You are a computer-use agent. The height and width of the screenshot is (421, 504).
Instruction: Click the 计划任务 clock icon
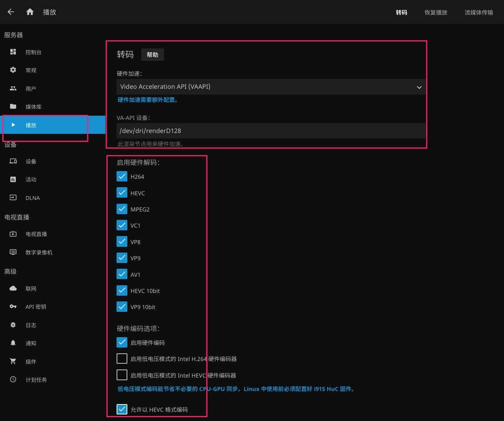13,379
